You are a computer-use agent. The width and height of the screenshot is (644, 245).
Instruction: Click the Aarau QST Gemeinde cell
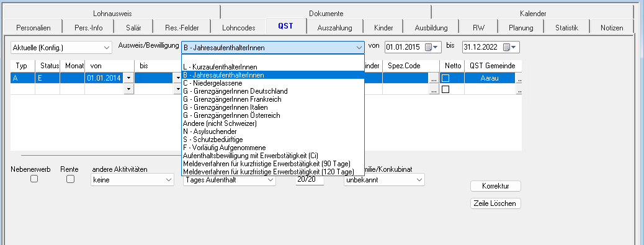(x=490, y=78)
